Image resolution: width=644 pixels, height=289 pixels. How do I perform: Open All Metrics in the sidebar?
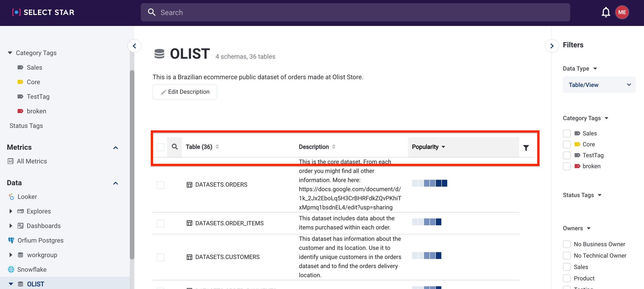pos(32,161)
